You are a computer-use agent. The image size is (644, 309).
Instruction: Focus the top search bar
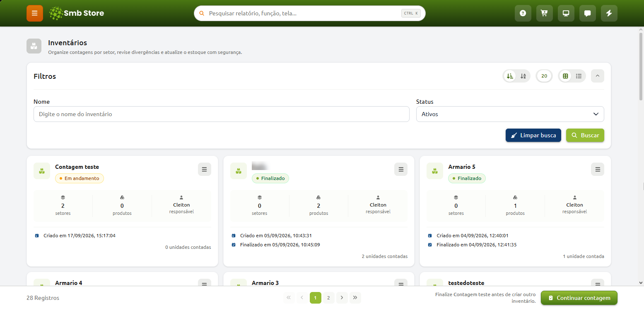tap(310, 13)
